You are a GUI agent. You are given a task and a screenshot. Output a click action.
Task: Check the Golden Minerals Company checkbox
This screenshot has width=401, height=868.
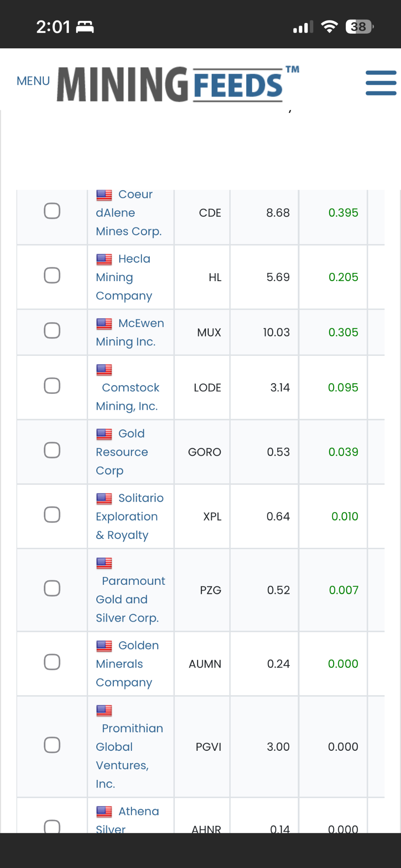point(52,662)
